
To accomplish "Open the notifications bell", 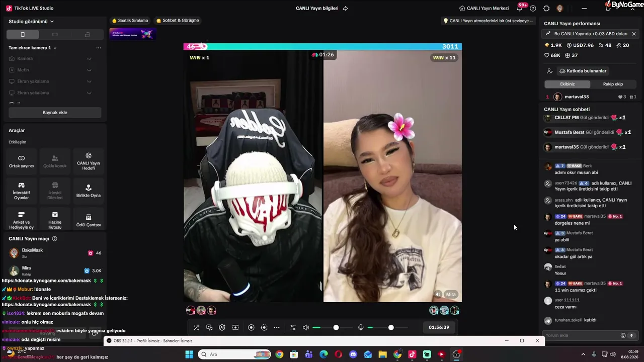I will click(x=520, y=8).
